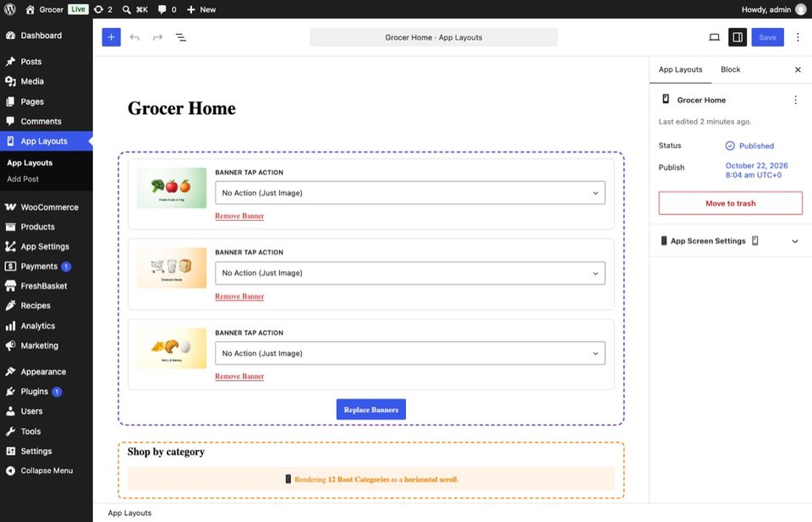Open App Layouts main menu item
This screenshot has height=522, width=812.
tap(46, 140)
